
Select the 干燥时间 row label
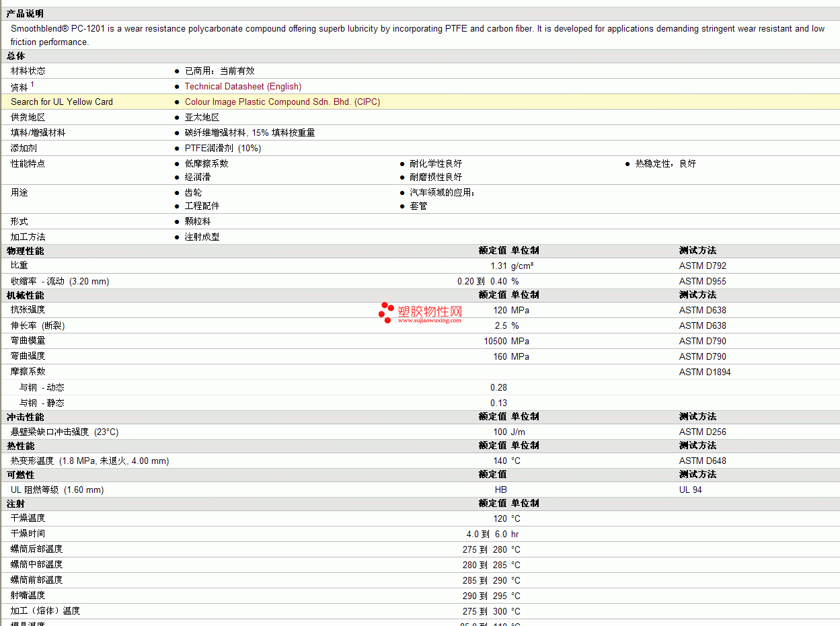[x=28, y=533]
